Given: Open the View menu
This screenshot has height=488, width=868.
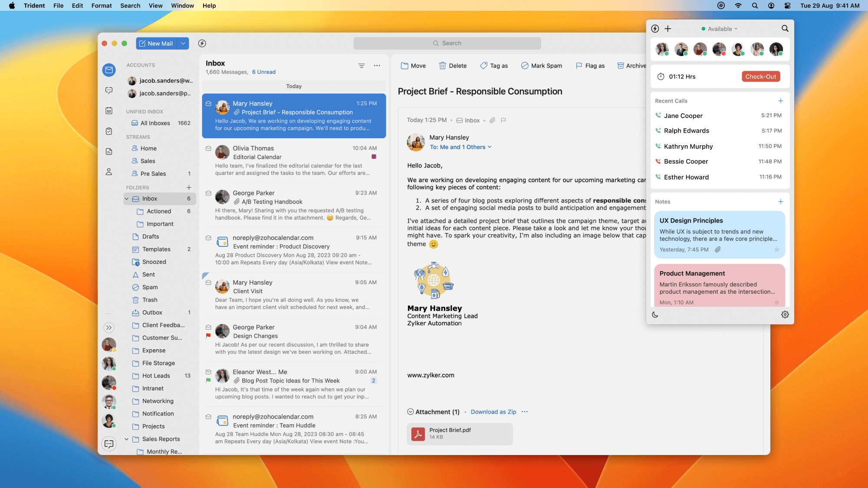Looking at the screenshot, I should coord(155,6).
